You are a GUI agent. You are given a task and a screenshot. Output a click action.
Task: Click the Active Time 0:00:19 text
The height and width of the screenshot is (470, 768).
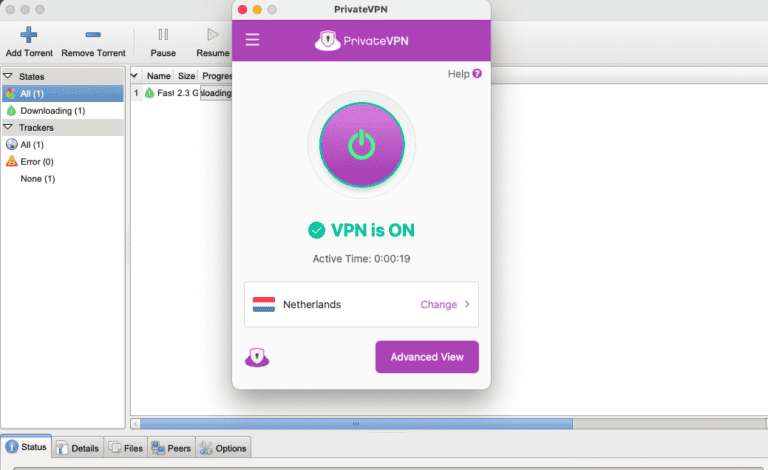(x=361, y=258)
